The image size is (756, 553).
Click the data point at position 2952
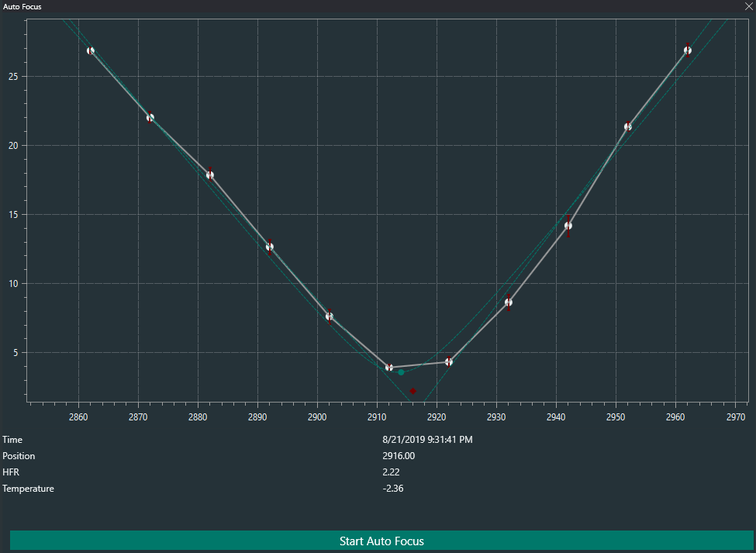(x=628, y=126)
